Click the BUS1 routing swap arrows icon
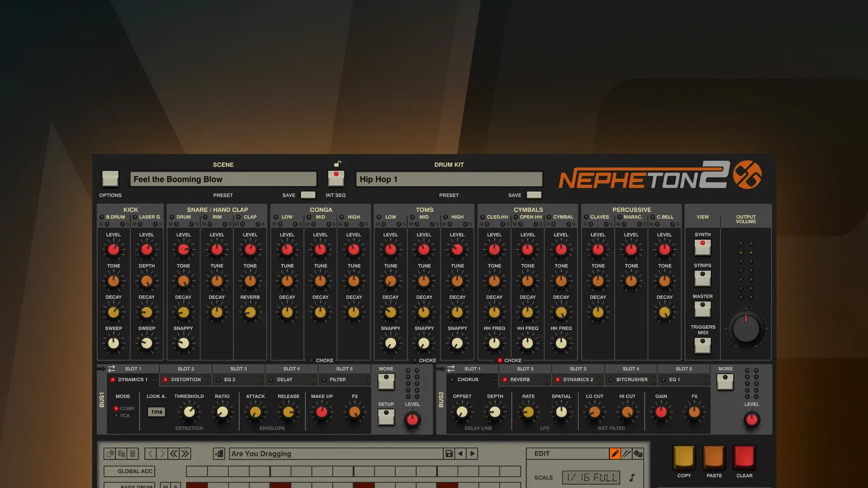The image size is (868, 488). click(x=111, y=369)
